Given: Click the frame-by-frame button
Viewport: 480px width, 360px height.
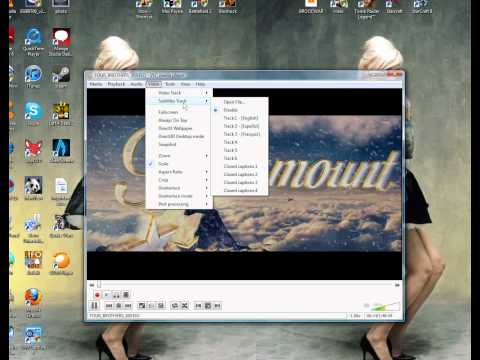Looking at the screenshot, I should pyautogui.click(x=126, y=295).
